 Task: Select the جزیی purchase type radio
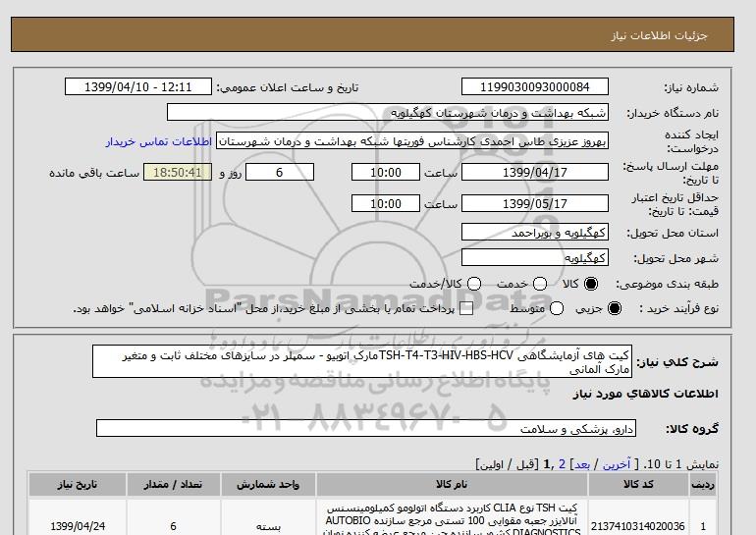pos(615,308)
